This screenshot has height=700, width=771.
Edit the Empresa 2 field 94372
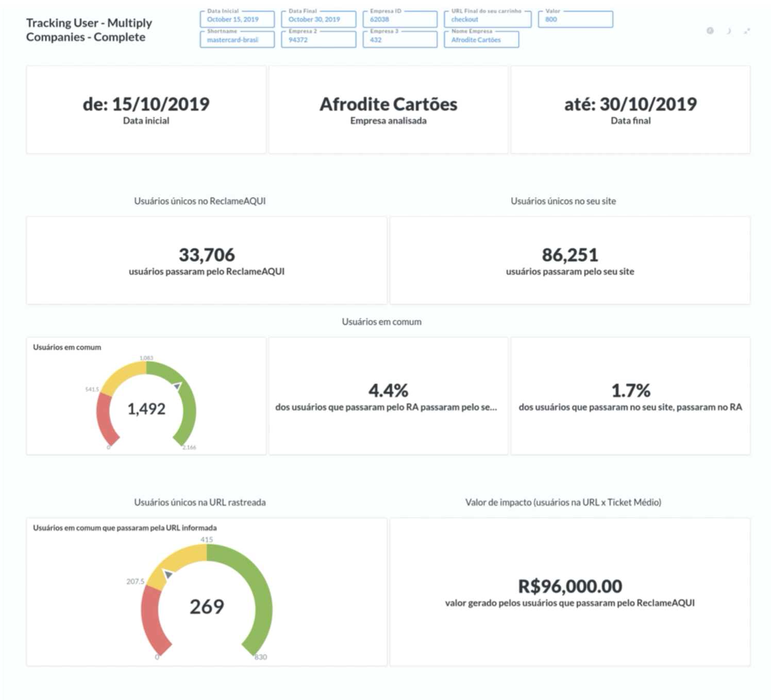[x=319, y=40]
